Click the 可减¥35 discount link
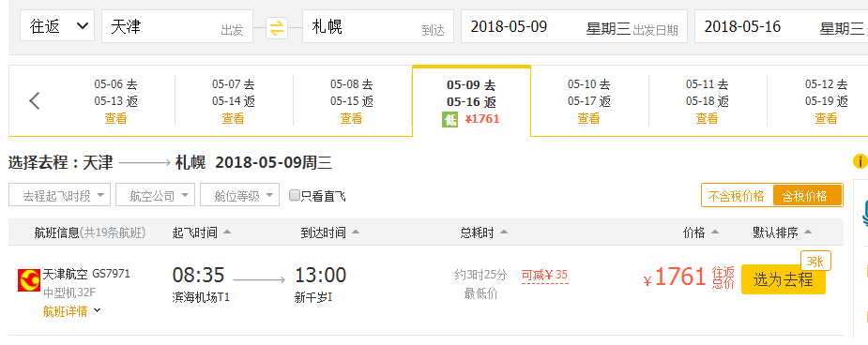 (x=544, y=275)
